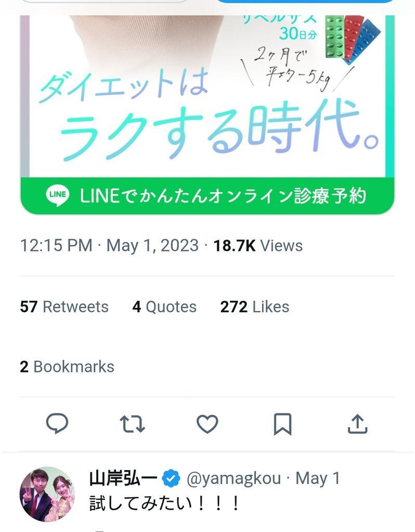Screen dimensions: 415x532
Task: Open the May 1 reply date link
Action: click(x=318, y=478)
